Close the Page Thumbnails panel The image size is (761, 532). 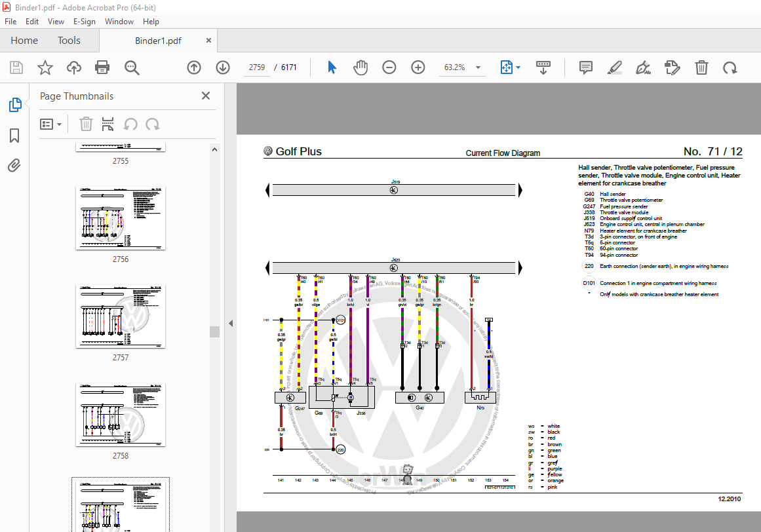coord(206,96)
